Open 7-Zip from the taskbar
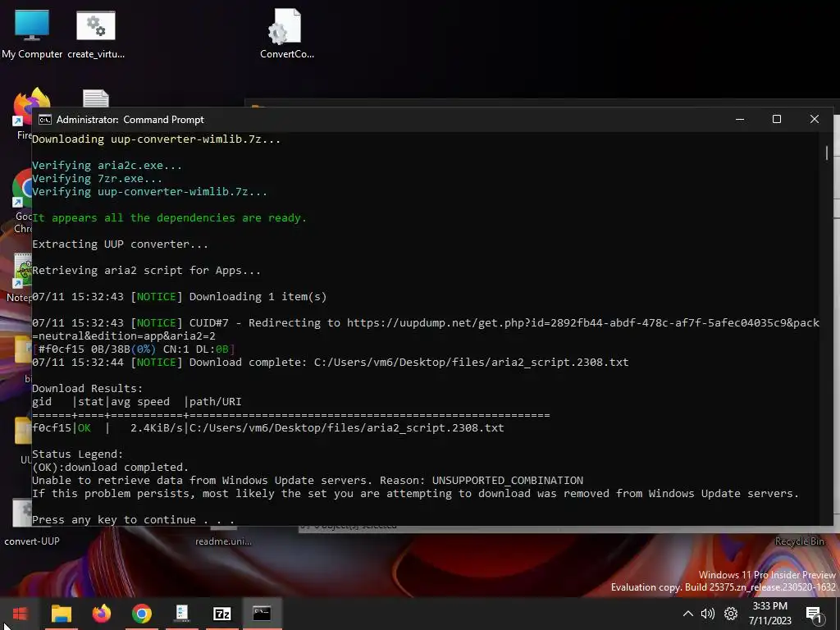Screen dimensions: 840x630 (221, 614)
